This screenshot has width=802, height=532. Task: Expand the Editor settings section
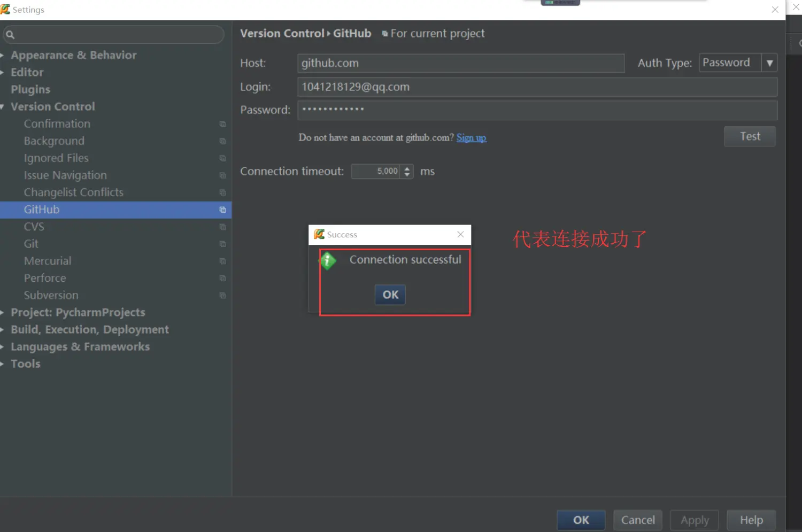(x=3, y=73)
